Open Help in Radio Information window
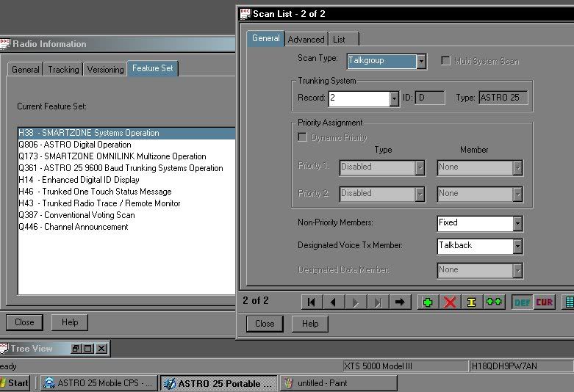 pos(70,322)
